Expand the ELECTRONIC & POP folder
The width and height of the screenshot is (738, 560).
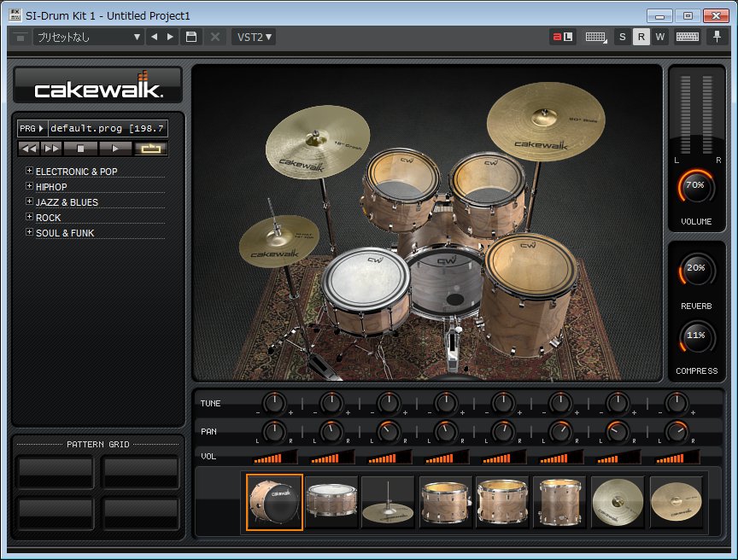pyautogui.click(x=29, y=171)
